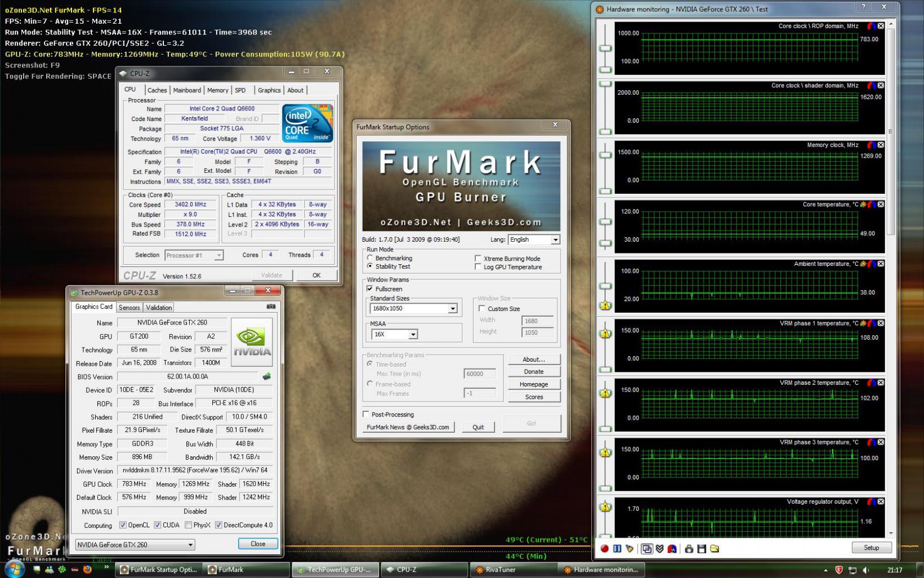Take a GPU-Z screenshot with the camera icon
The height and width of the screenshot is (578, 924).
point(271,307)
